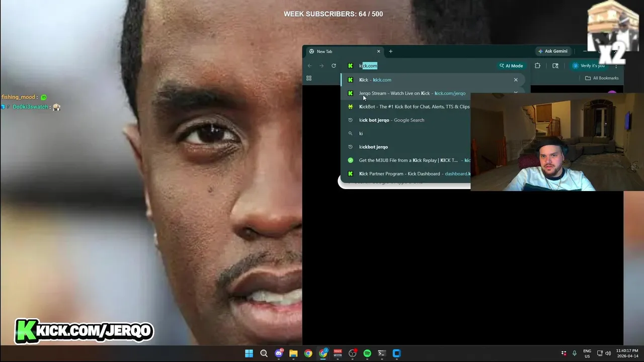Open the terminal app on the taskbar
Image resolution: width=644 pixels, height=362 pixels.
coord(382,353)
